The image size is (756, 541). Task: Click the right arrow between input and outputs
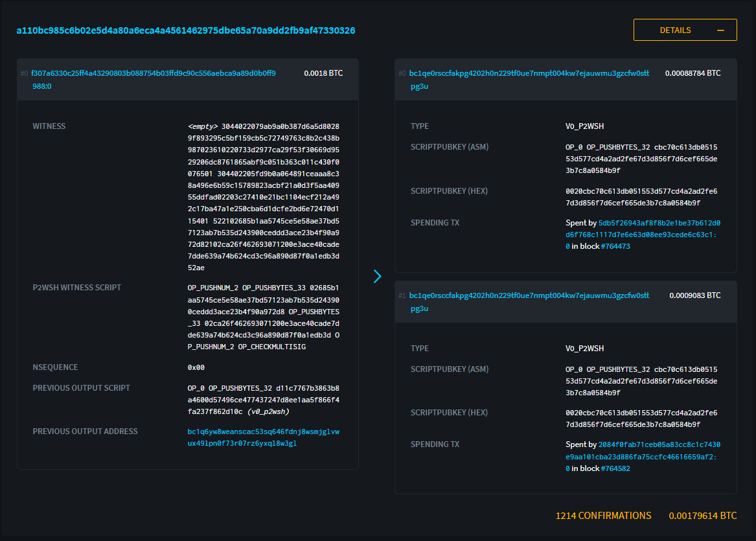click(x=378, y=277)
